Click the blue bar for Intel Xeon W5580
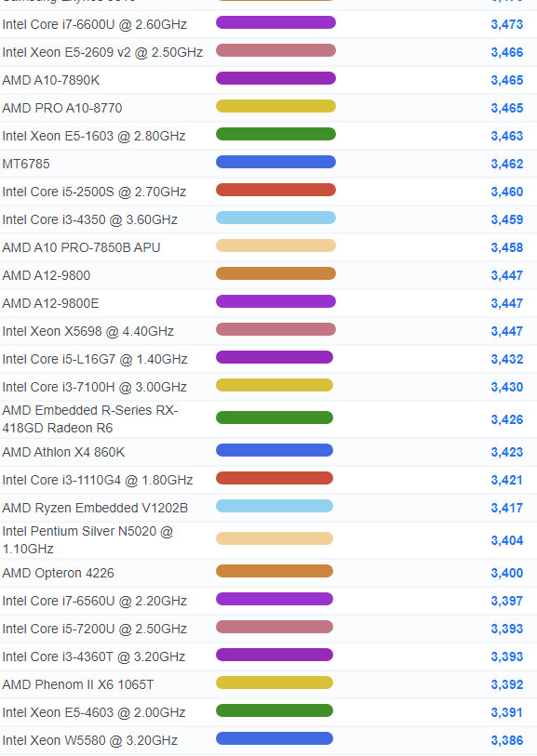The image size is (537, 756). (x=275, y=739)
